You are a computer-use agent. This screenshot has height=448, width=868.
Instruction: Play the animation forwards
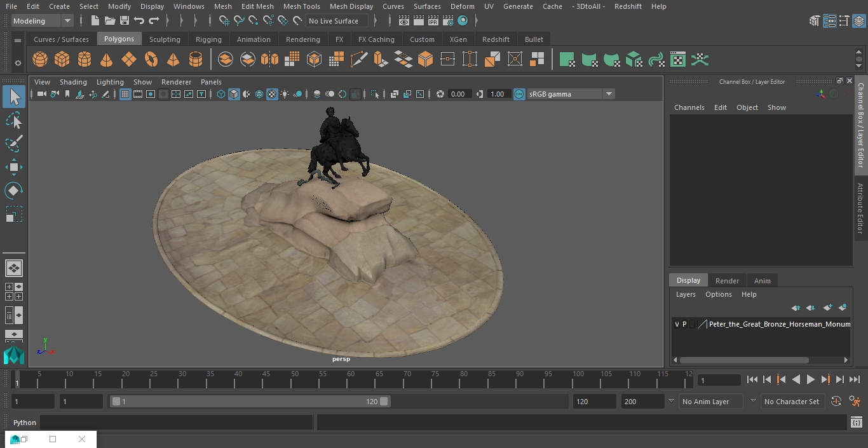tap(810, 379)
